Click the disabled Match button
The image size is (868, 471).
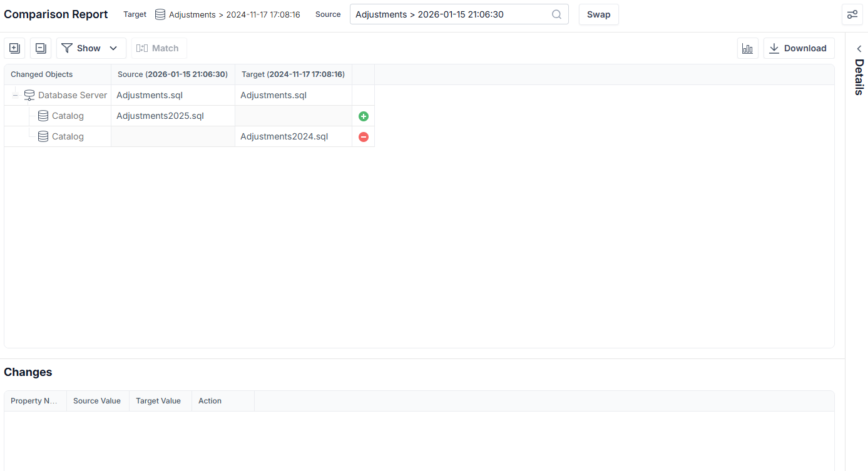click(159, 48)
